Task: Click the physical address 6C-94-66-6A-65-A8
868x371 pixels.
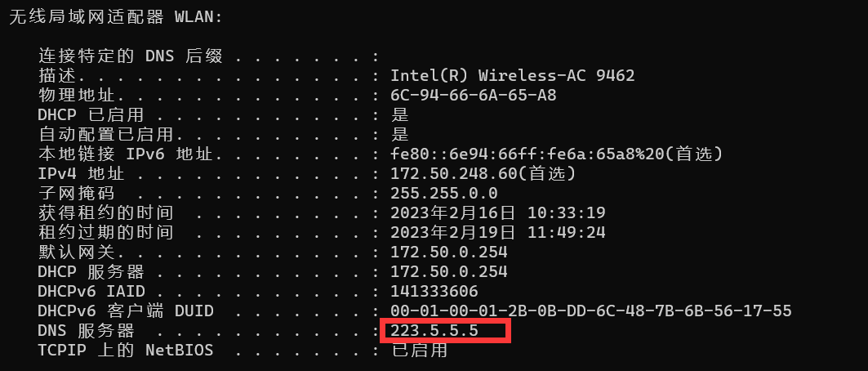Action: pos(474,96)
